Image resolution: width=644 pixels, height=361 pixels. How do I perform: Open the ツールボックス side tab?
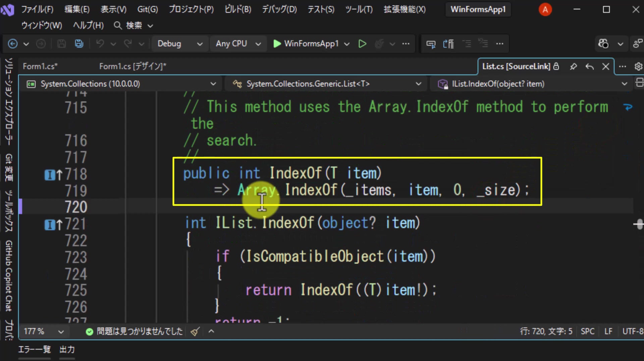point(9,211)
